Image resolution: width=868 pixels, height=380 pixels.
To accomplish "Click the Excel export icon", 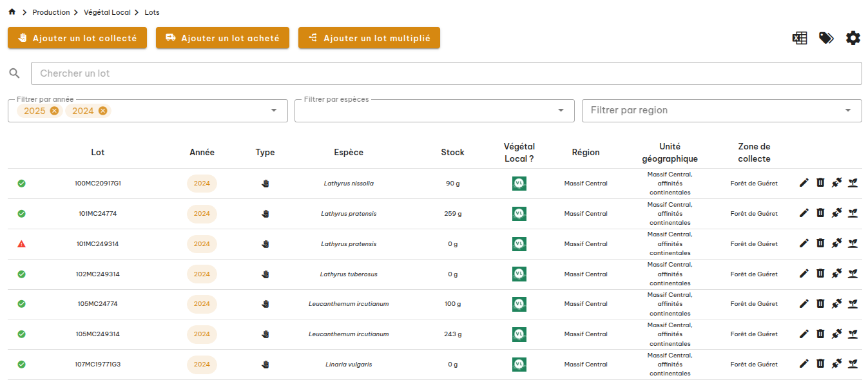I will pyautogui.click(x=800, y=38).
